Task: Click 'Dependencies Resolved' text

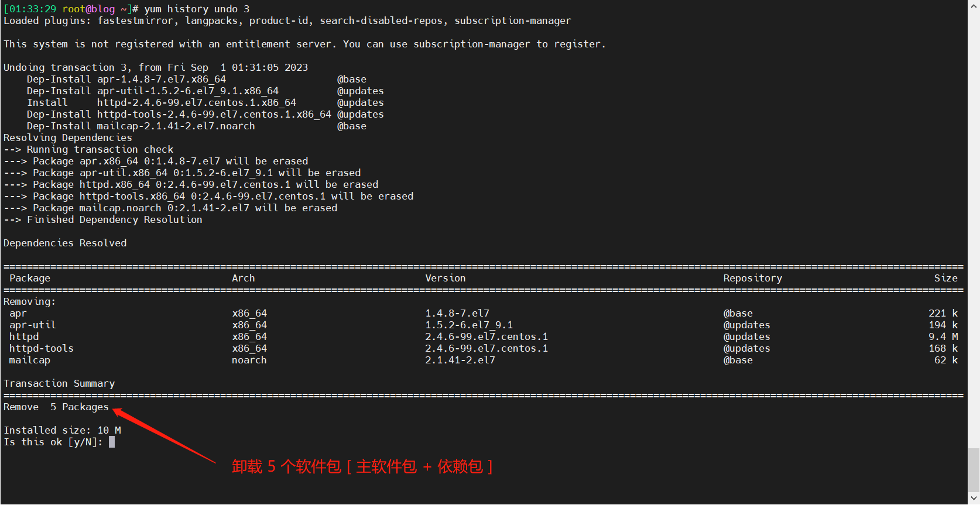Action: tap(65, 243)
